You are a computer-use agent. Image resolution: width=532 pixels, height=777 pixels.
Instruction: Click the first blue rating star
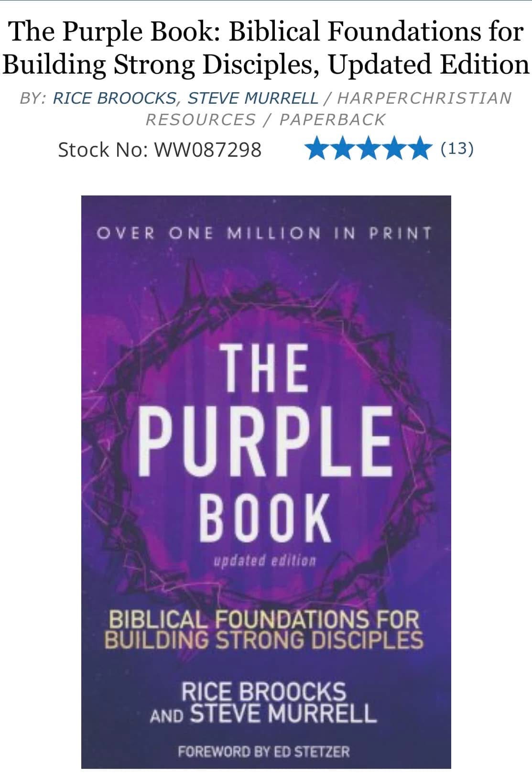click(x=317, y=148)
